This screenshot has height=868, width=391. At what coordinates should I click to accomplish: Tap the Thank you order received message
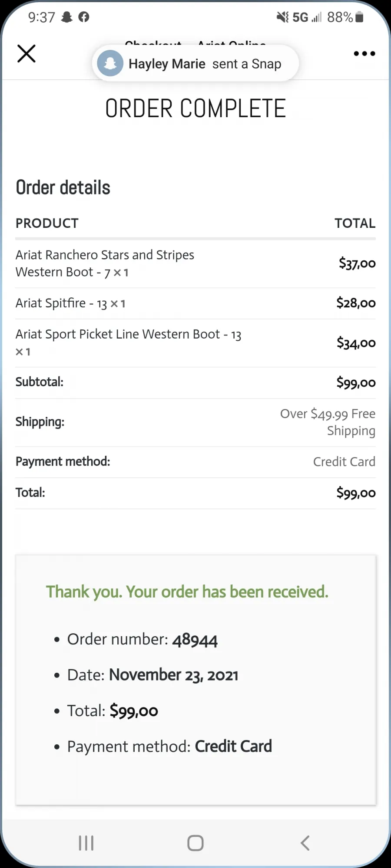187,592
